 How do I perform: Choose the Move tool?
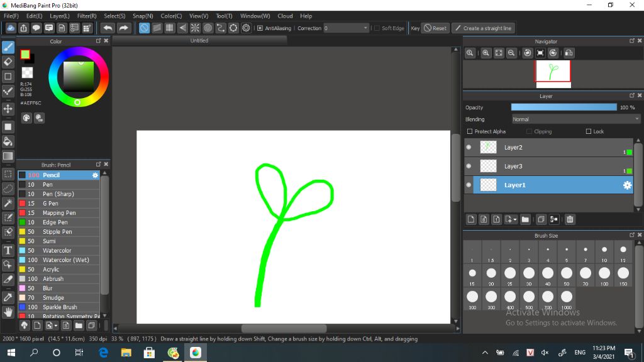pos(8,109)
